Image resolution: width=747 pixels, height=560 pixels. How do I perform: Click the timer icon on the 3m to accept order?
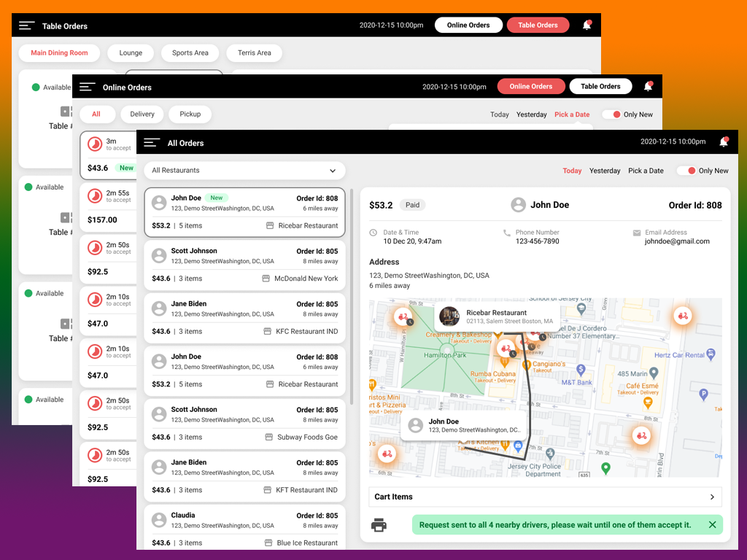pos(95,144)
